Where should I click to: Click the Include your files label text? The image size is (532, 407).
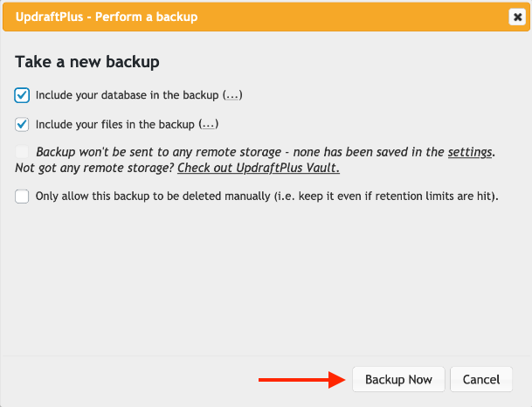pyautogui.click(x=115, y=124)
